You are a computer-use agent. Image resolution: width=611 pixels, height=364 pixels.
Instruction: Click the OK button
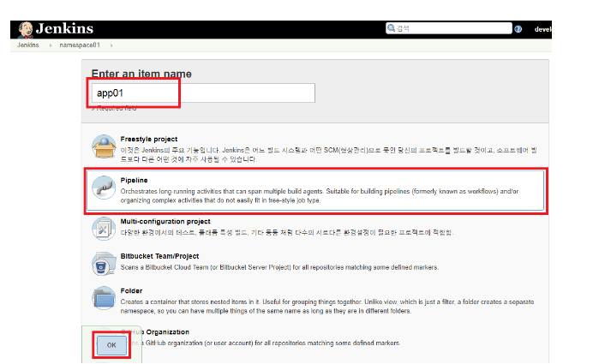[111, 345]
